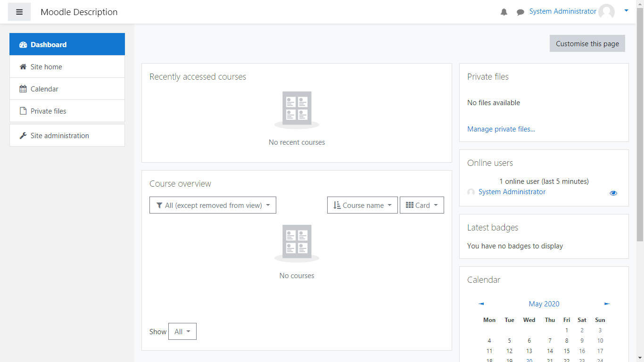Click the May 2020 calendar month link

[x=544, y=304]
